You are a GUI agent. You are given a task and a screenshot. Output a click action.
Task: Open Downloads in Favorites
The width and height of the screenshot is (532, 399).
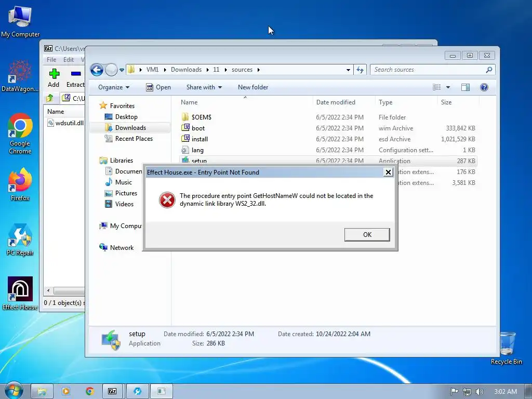coord(130,128)
